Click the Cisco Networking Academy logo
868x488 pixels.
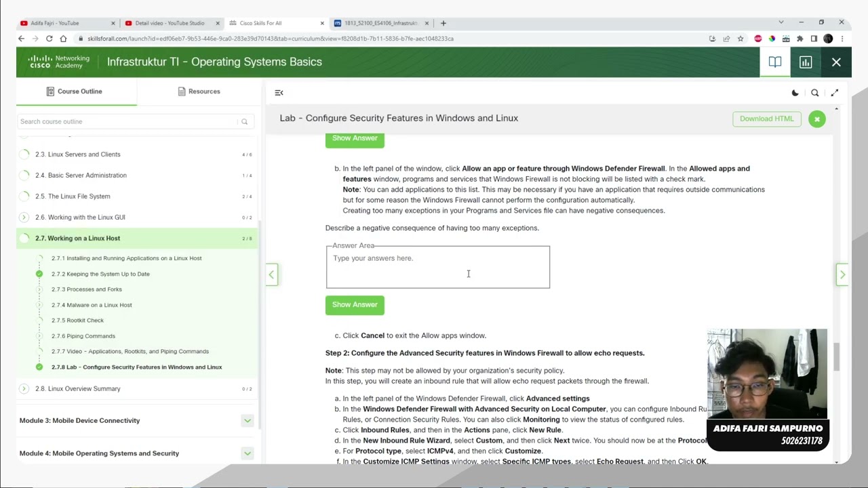pyautogui.click(x=59, y=62)
